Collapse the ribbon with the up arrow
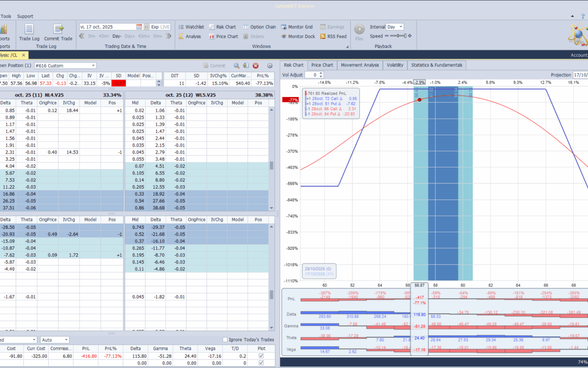 click(572, 16)
